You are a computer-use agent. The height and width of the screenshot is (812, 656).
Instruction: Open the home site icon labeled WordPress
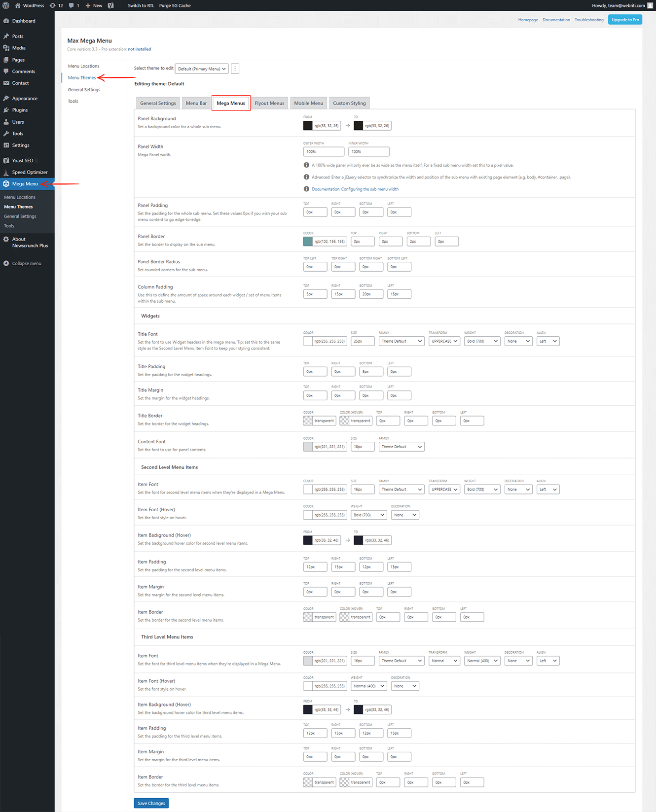pos(18,5)
